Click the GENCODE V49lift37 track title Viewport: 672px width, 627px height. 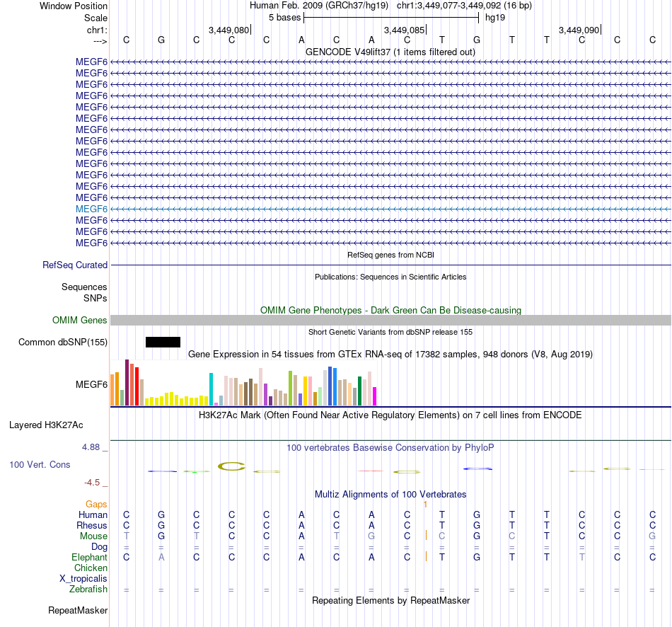pos(390,52)
